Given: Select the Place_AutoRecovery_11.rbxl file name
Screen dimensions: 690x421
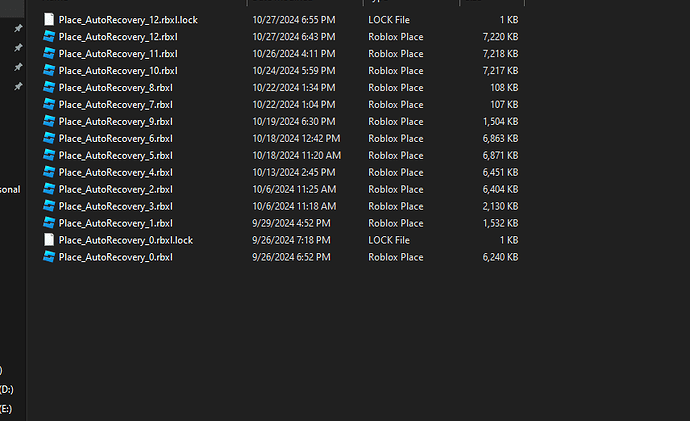Looking at the screenshot, I should coord(118,53).
